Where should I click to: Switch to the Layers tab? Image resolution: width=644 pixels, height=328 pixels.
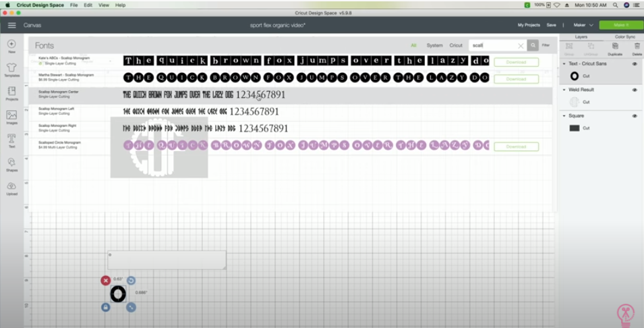581,37
